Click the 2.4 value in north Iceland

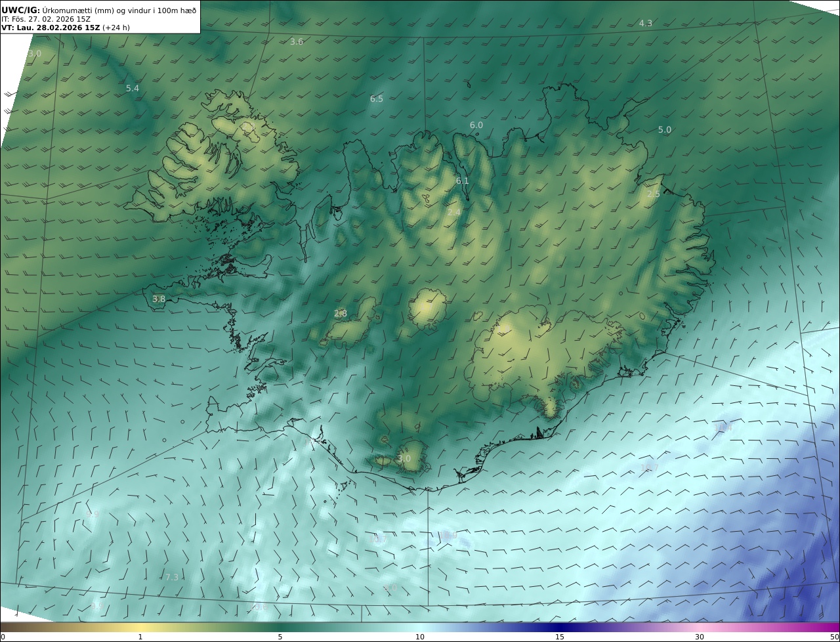454,212
